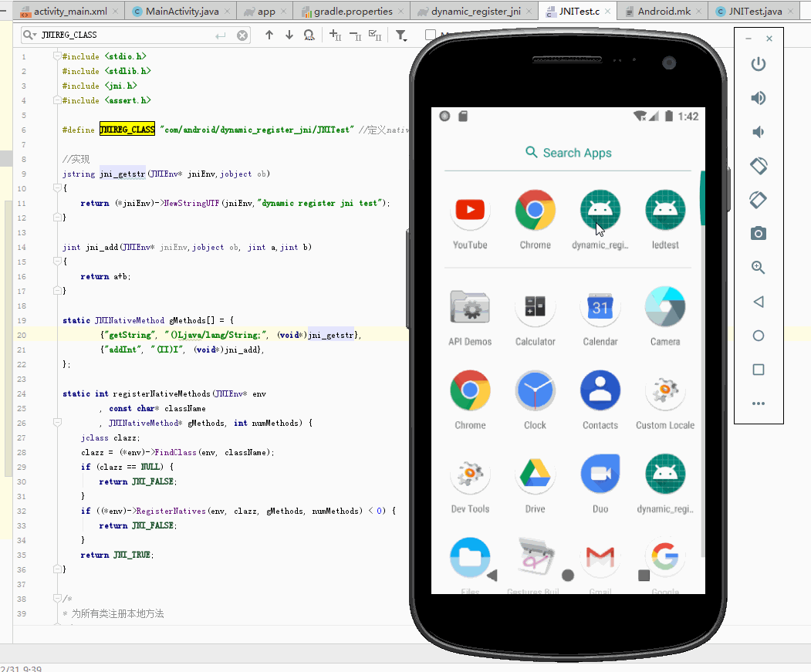Click the emulator volume down button
This screenshot has height=672, width=811.
click(x=759, y=132)
